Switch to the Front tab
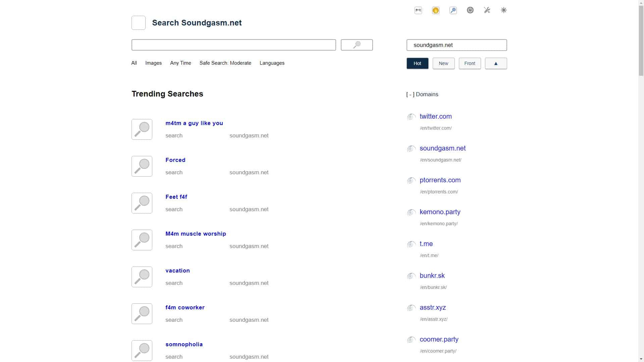The height and width of the screenshot is (362, 644). tap(470, 63)
